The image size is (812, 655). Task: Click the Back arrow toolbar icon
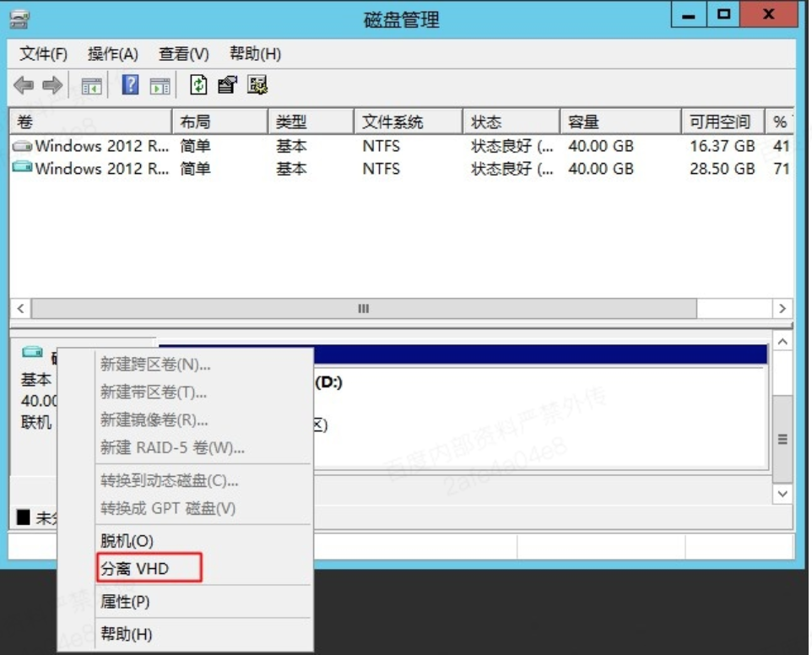click(24, 85)
